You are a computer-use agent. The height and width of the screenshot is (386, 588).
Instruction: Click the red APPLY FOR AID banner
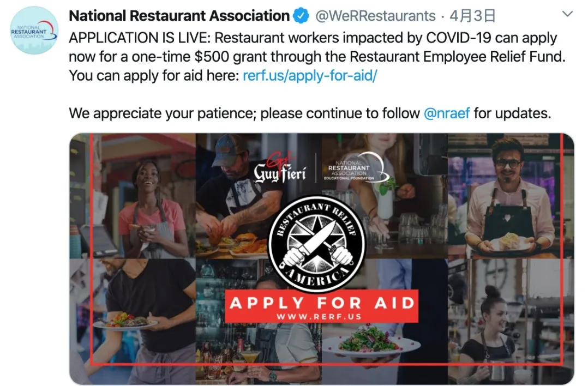pos(322,306)
